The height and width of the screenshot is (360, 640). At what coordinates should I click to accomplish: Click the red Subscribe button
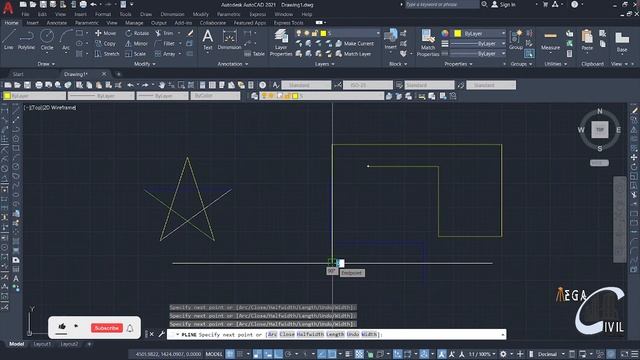[x=107, y=328]
